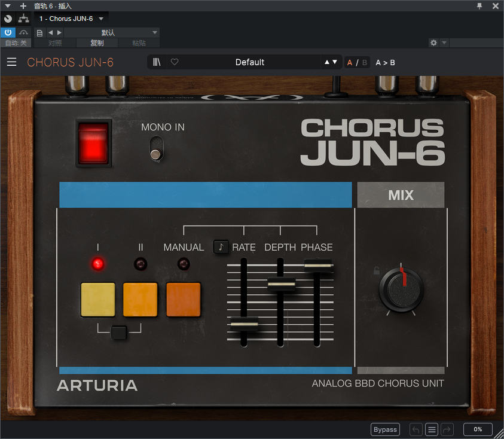
Task: Click the CHORUS JUN-6 header title
Action: point(71,62)
